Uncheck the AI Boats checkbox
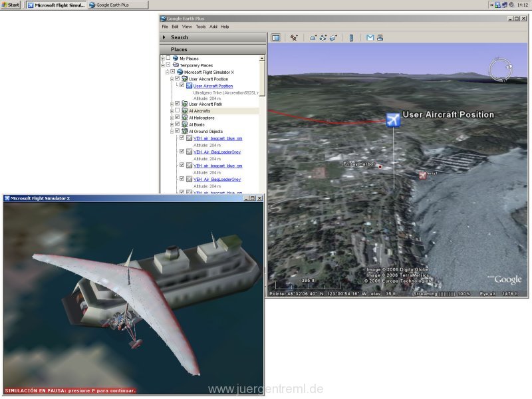 coord(178,124)
